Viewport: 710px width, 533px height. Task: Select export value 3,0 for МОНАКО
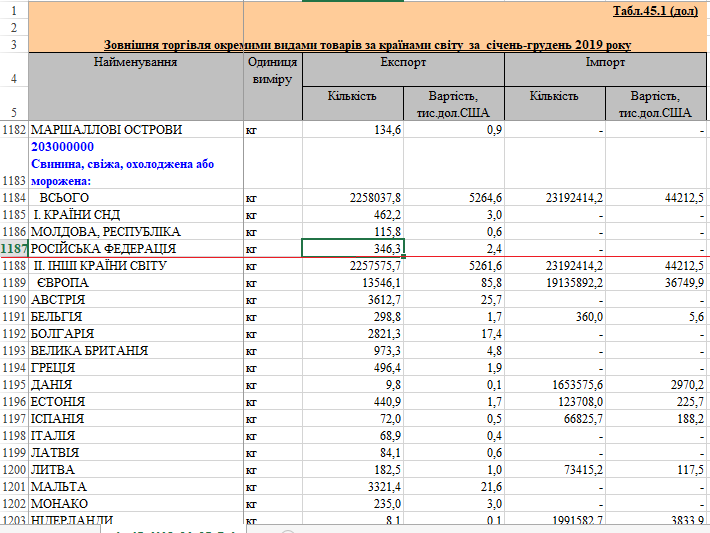pyautogui.click(x=454, y=504)
